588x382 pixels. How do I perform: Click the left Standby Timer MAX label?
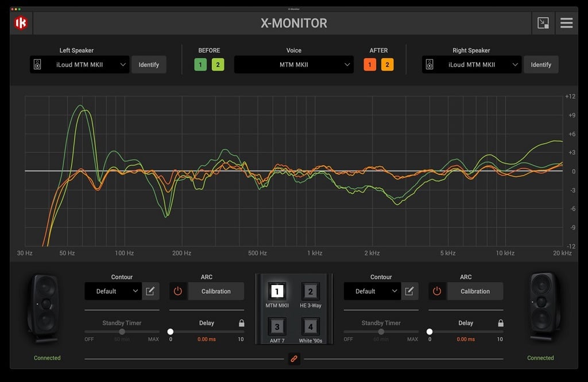tap(153, 340)
